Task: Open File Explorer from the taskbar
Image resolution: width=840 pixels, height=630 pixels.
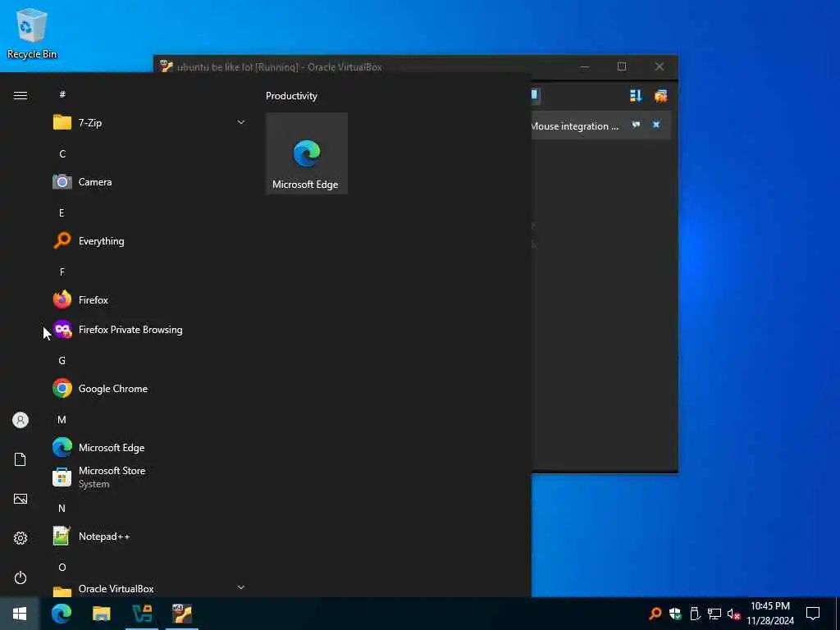Action: (101, 614)
